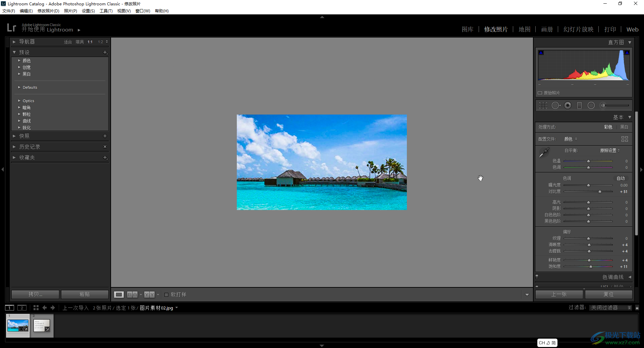This screenshot has width=644, height=348.
Task: Open the 配置文件 颜色 profile dropdown
Action: (571, 139)
